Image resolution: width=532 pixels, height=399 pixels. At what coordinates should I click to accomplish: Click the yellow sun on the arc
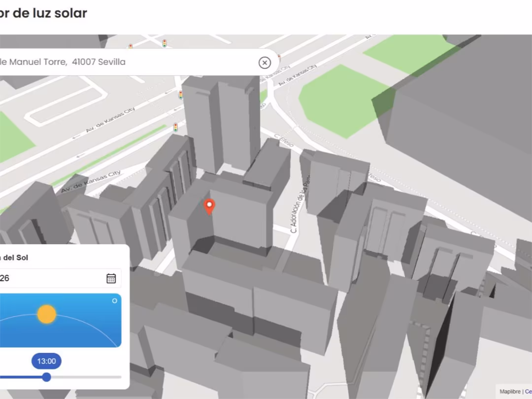[47, 314]
